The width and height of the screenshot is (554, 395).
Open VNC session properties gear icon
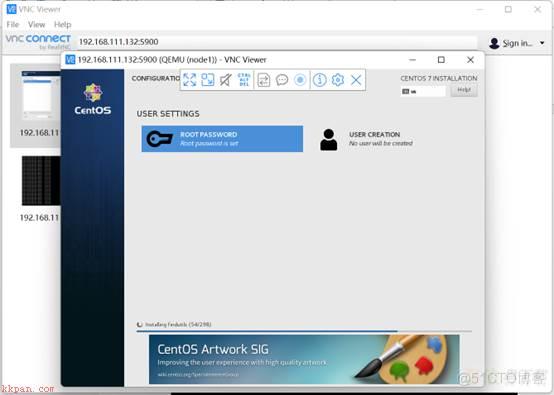[338, 80]
